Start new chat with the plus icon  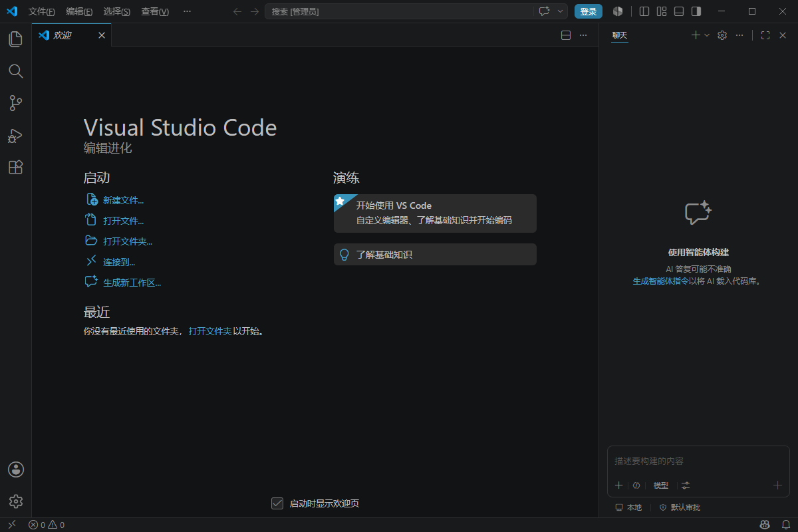coord(696,35)
